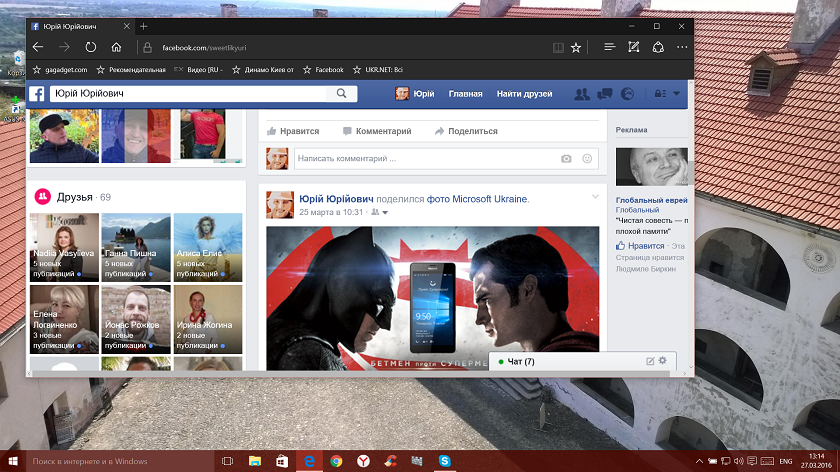Open Юрій Юрійович post author link
This screenshot has height=472, width=840.
(x=336, y=199)
